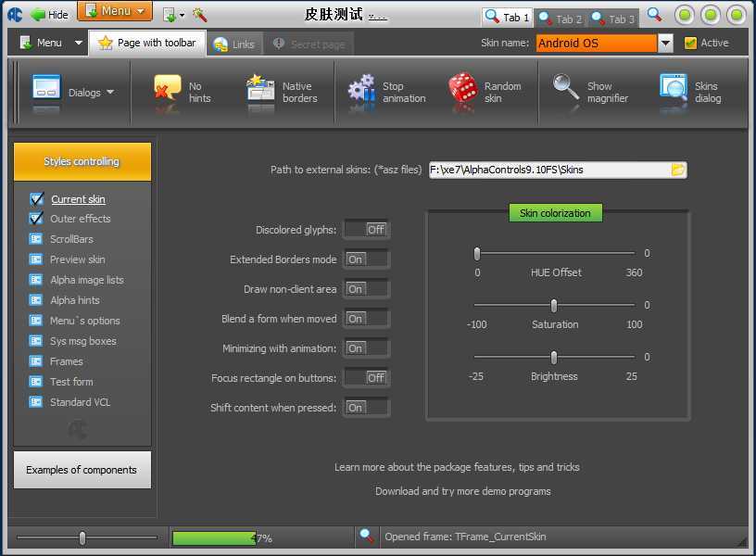Click Examples of components button
756x556 pixels.
click(x=82, y=470)
